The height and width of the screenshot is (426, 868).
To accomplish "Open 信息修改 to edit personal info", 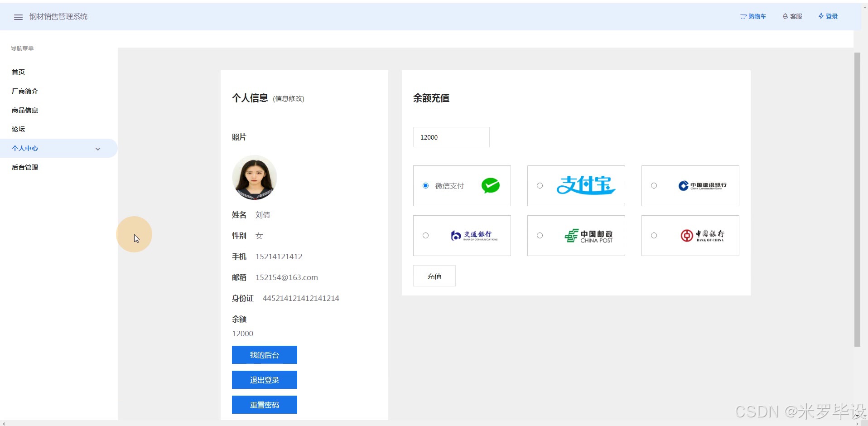I will (289, 98).
